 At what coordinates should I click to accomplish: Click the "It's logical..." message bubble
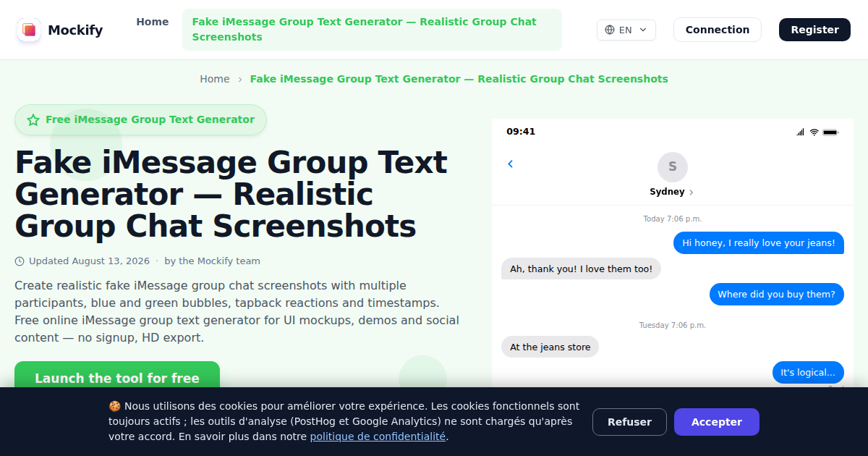(x=808, y=373)
